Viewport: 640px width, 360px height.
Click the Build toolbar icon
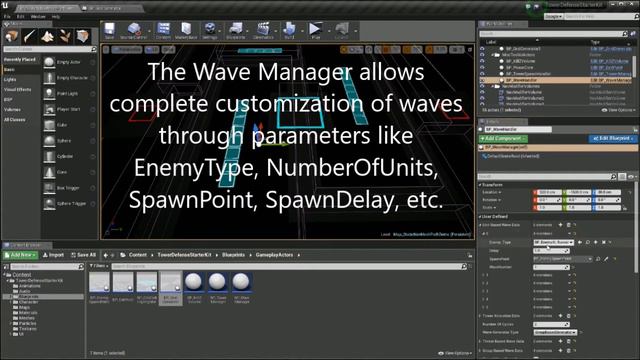click(289, 30)
